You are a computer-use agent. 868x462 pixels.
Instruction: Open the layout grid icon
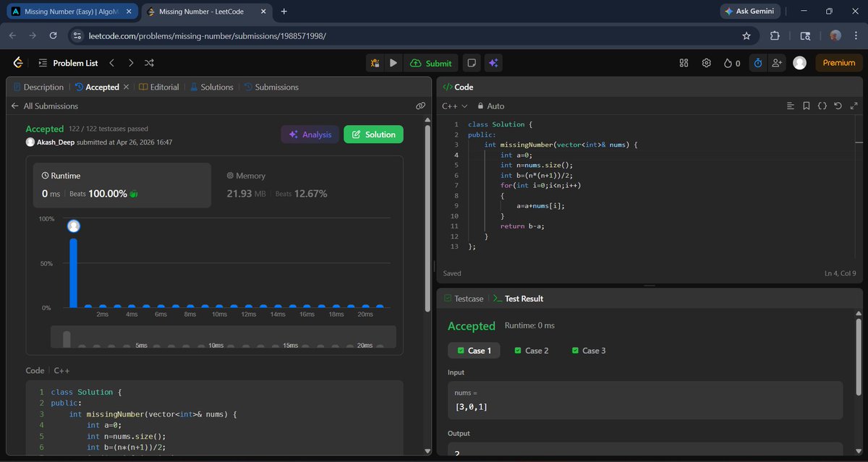pos(684,63)
